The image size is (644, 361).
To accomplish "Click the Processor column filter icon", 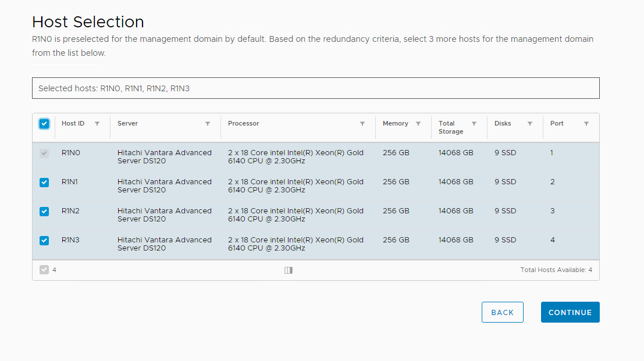I will [x=362, y=124].
